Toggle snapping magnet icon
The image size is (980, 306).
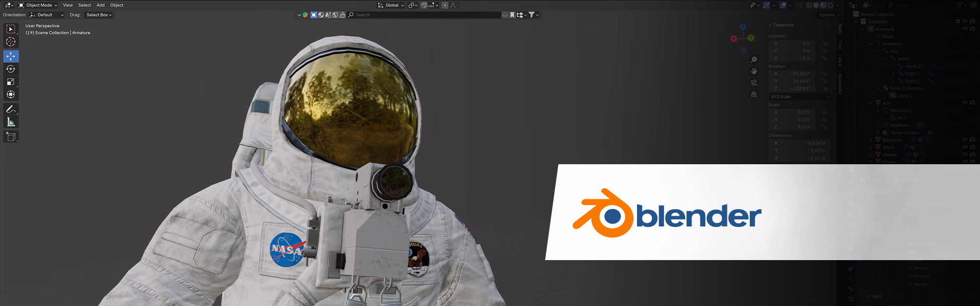point(424,5)
